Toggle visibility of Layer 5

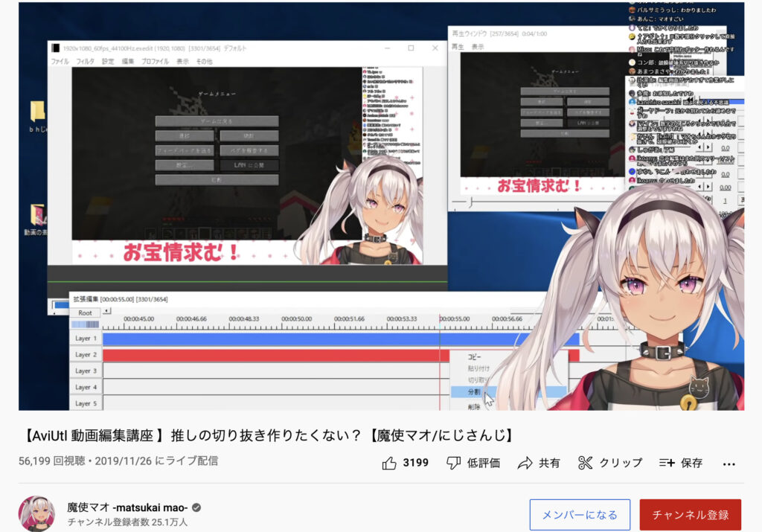[86, 403]
